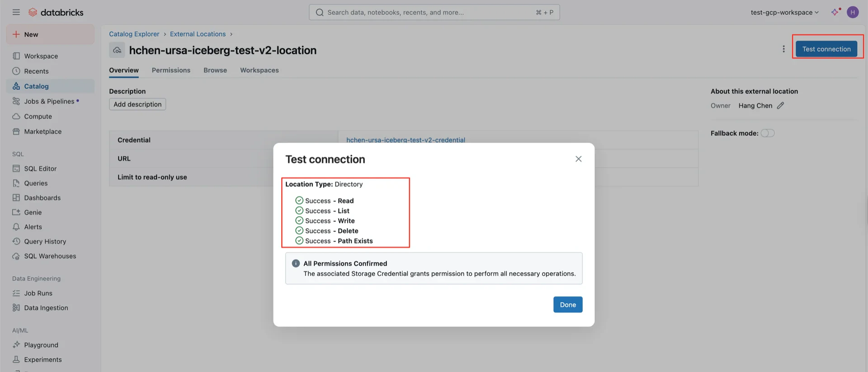Click the owner name 'Hang Chen'

click(x=755, y=105)
